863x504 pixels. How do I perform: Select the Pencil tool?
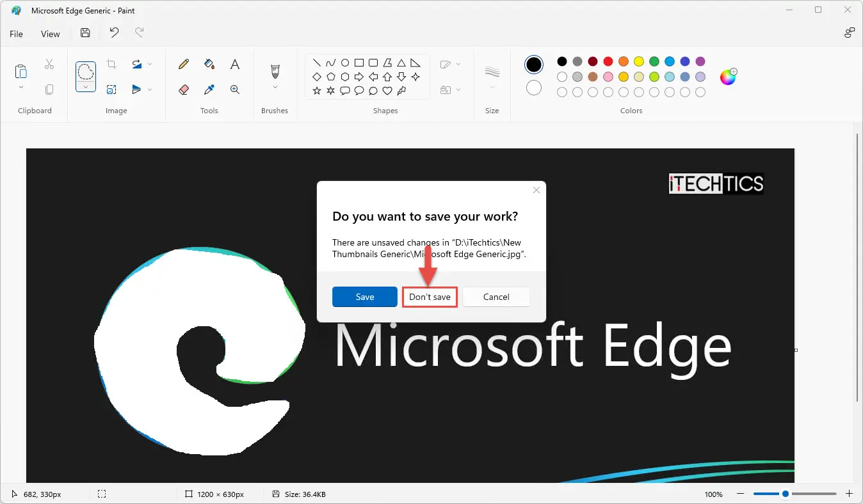(184, 64)
